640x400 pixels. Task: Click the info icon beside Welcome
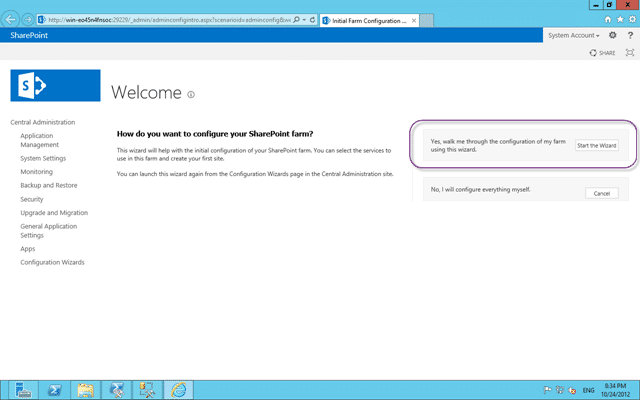click(x=191, y=95)
